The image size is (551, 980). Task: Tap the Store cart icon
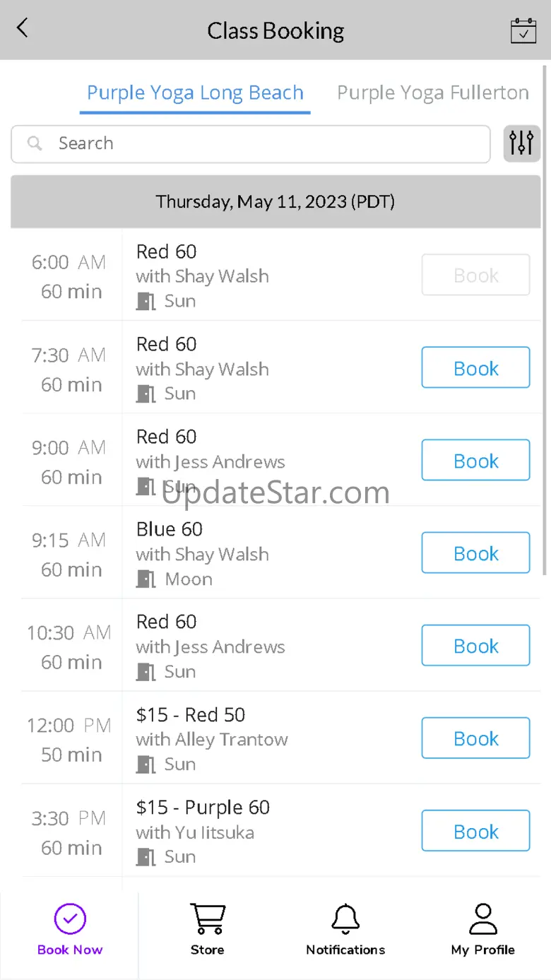pyautogui.click(x=208, y=919)
